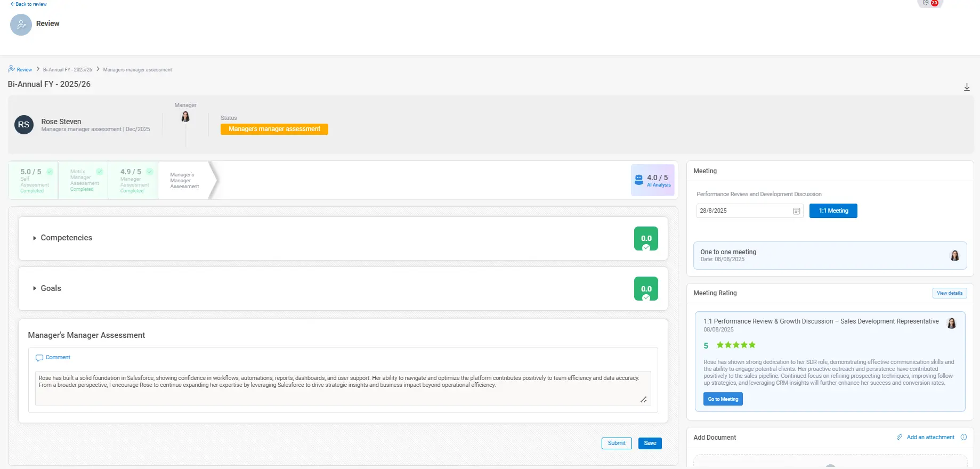
Task: Click the five-star meeting rating
Action: (736, 345)
